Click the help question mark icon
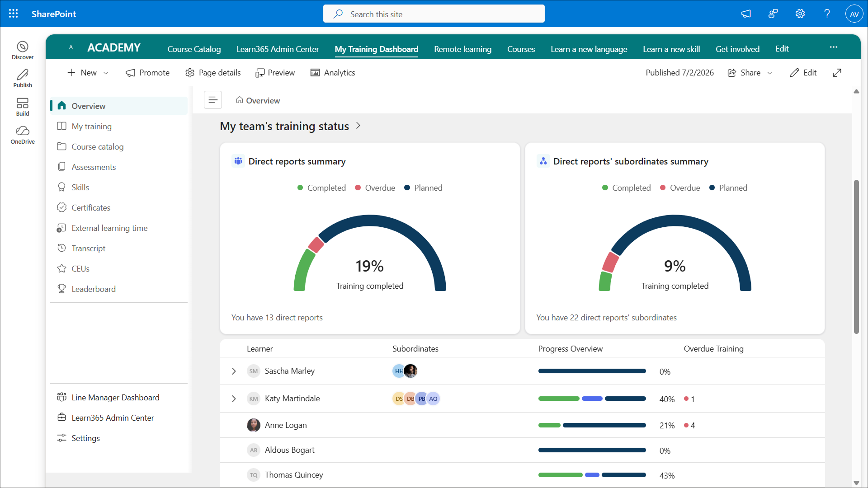Viewport: 868px width, 488px height. coord(827,14)
